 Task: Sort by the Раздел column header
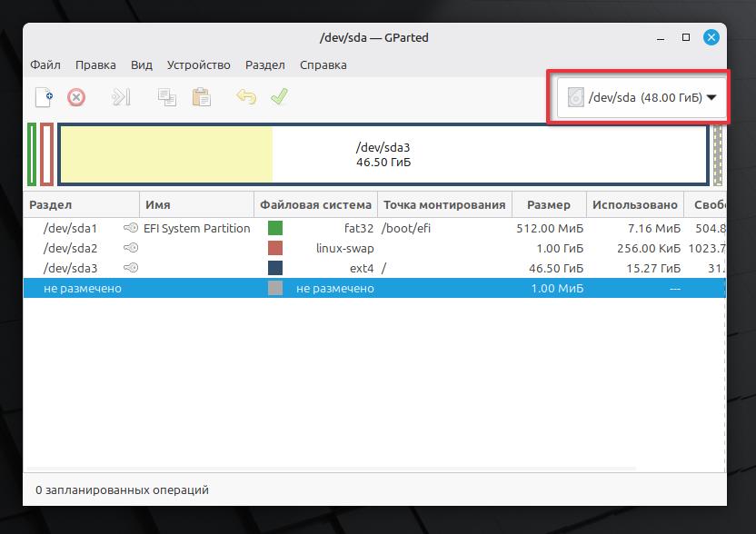(x=82, y=205)
